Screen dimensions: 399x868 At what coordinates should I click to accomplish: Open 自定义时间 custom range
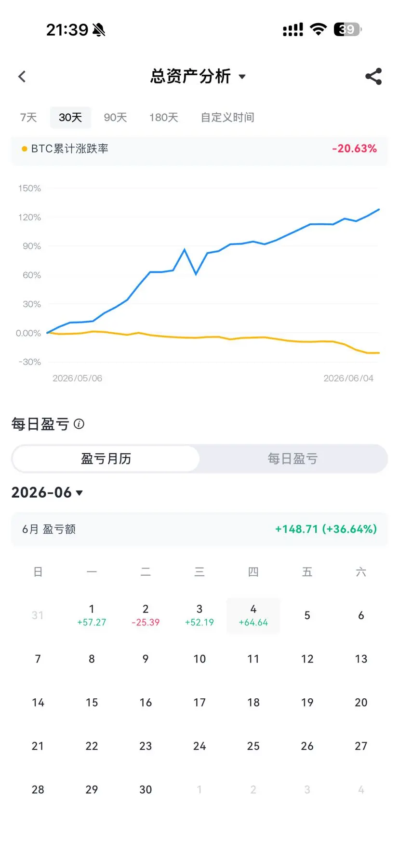pos(227,117)
